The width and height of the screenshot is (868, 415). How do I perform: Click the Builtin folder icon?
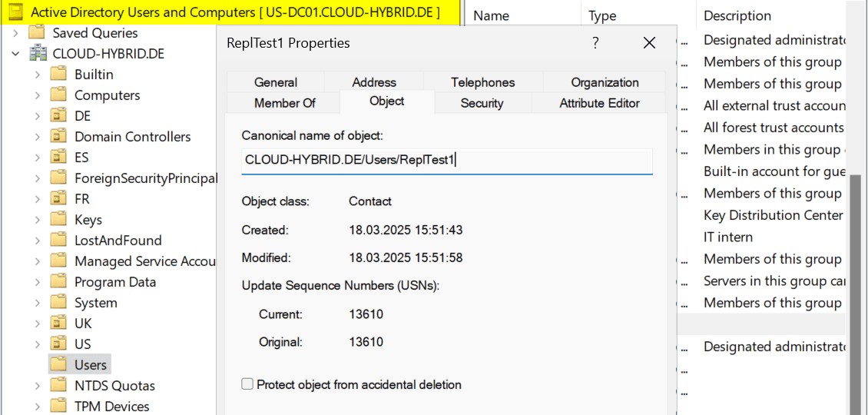coord(59,75)
